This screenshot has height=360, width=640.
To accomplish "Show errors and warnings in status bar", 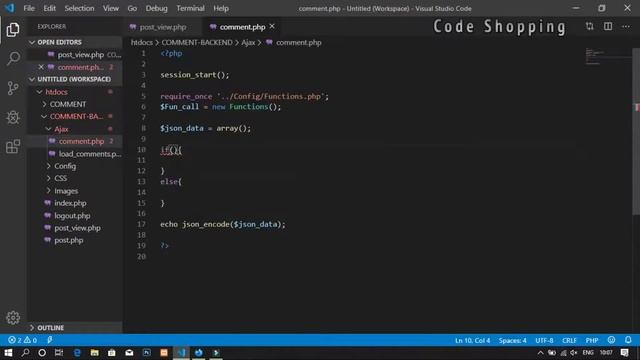I will pos(22,340).
